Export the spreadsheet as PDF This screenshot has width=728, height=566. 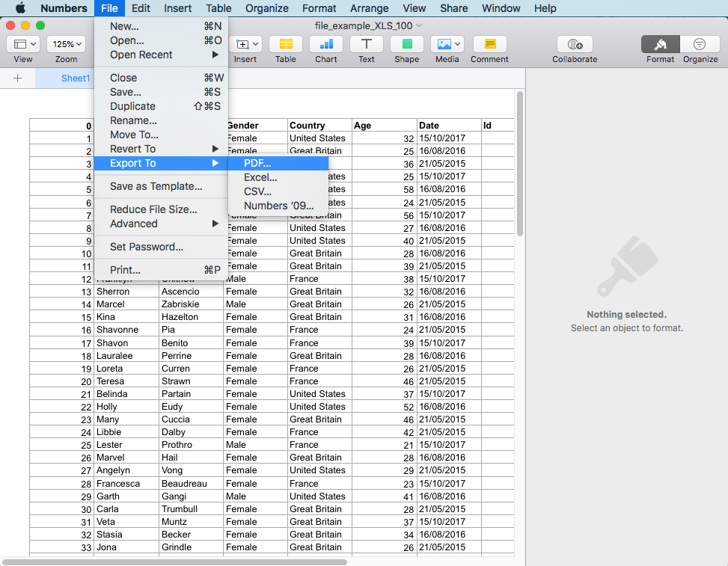coord(257,162)
